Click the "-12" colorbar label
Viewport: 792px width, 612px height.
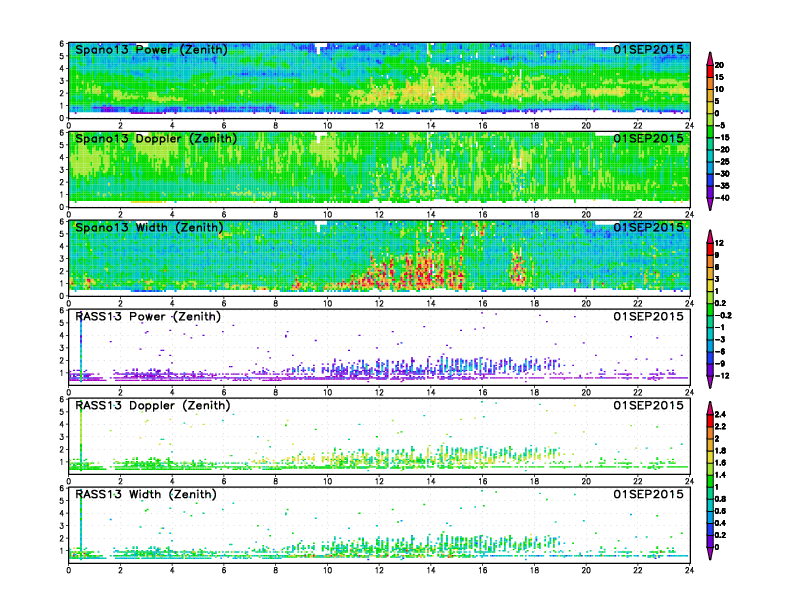[x=722, y=376]
